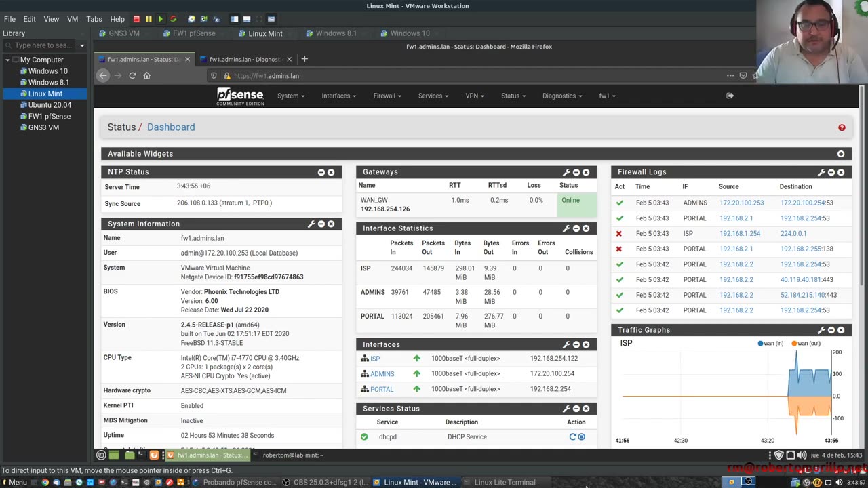
Task: Click Firefox back arrow button
Action: point(103,75)
